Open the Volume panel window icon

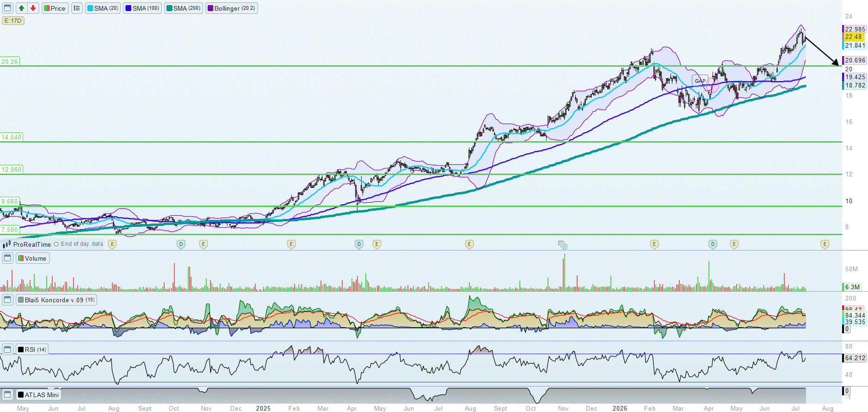pyautogui.click(x=7, y=258)
